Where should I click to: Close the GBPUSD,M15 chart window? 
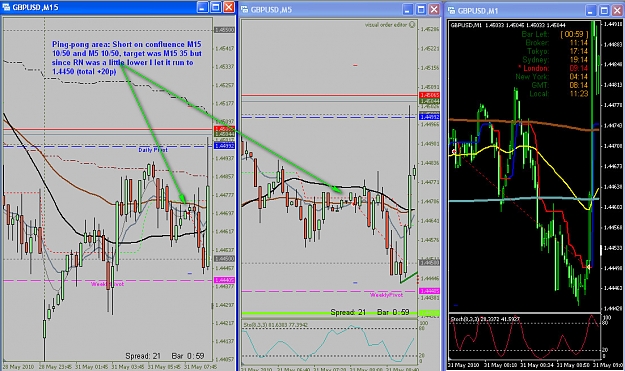pos(229,7)
